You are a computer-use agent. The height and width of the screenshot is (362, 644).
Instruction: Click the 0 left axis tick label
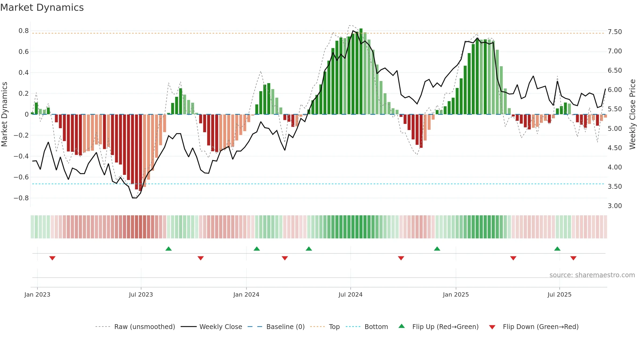[27, 114]
